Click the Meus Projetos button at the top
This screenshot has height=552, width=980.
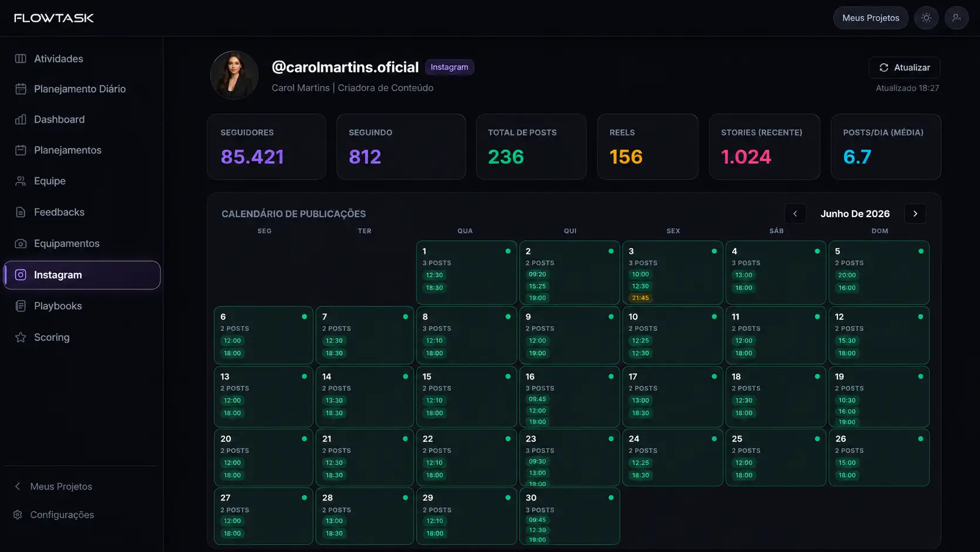tap(870, 18)
